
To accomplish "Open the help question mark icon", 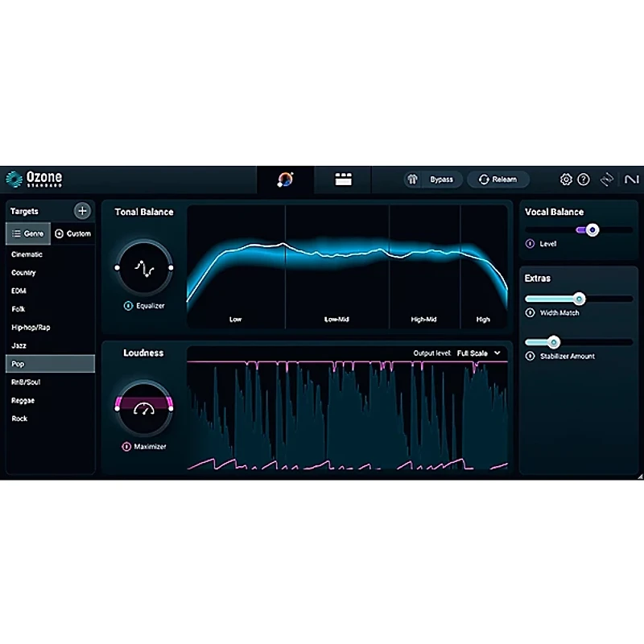I will click(x=583, y=179).
